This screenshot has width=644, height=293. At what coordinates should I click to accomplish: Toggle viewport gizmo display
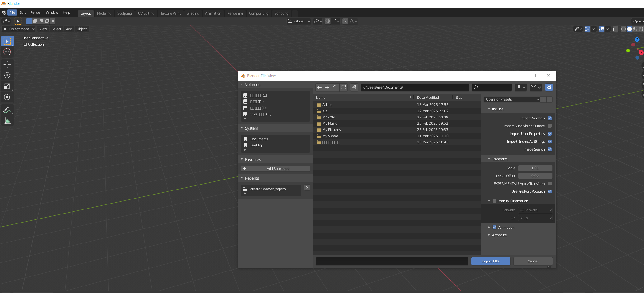587,29
